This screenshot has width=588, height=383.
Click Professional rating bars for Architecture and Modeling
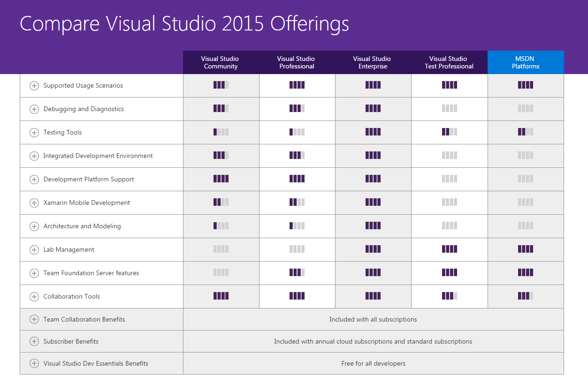coord(297,226)
